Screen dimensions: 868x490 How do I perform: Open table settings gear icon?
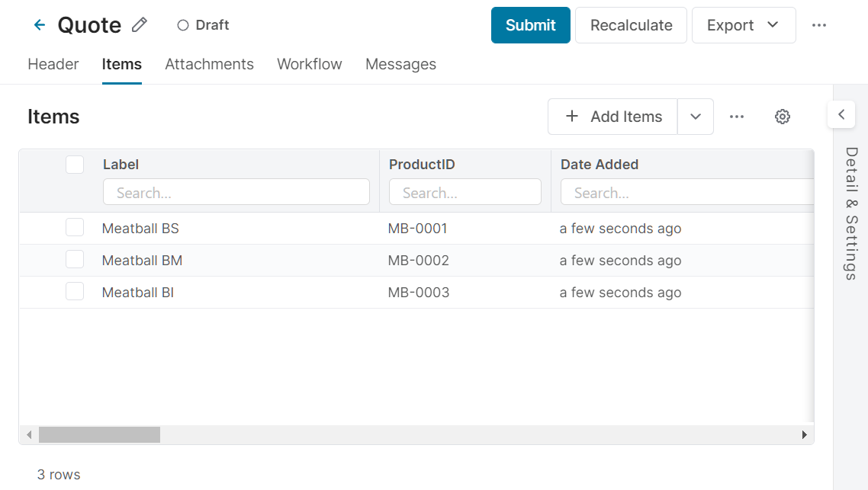tap(782, 117)
